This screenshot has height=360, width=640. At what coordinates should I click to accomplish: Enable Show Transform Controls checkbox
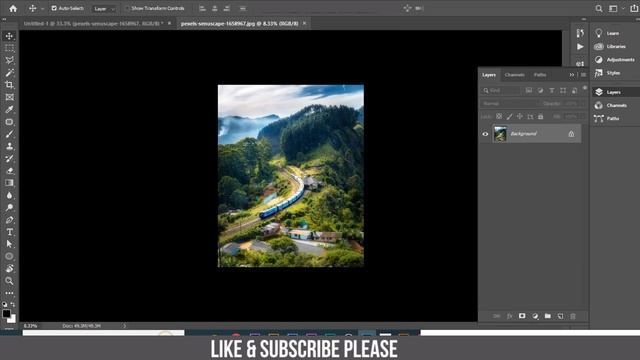pos(127,8)
